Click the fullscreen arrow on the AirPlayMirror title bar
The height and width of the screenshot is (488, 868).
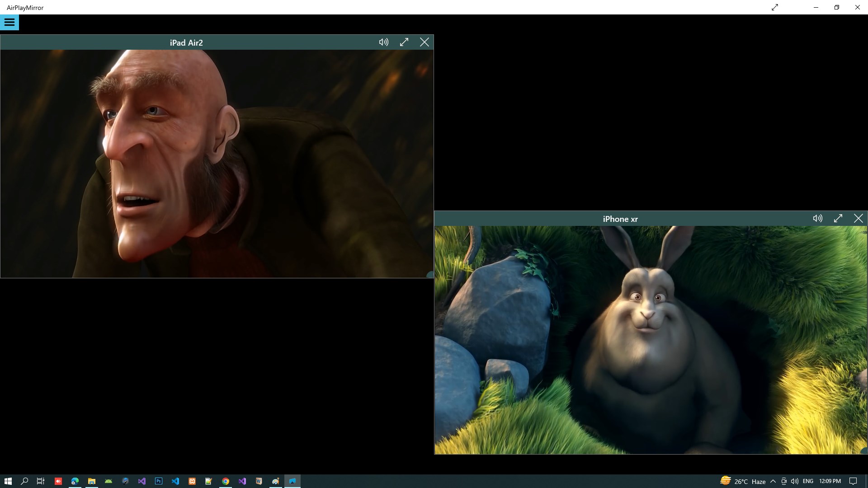tap(774, 7)
